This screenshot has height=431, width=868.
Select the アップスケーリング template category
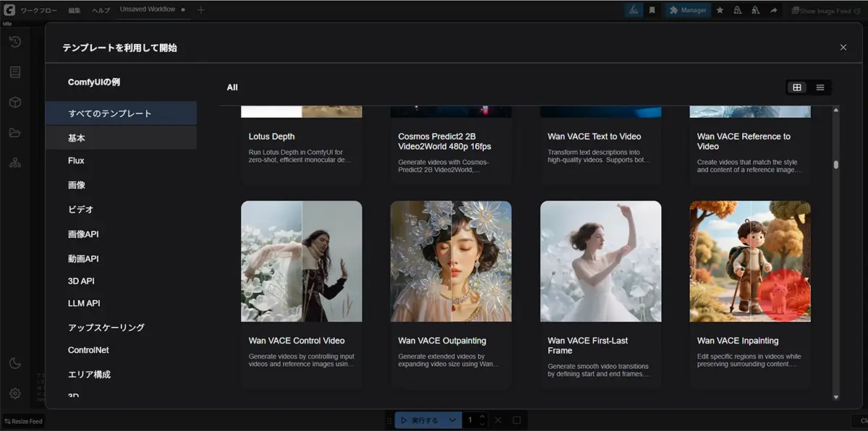[x=121, y=327]
